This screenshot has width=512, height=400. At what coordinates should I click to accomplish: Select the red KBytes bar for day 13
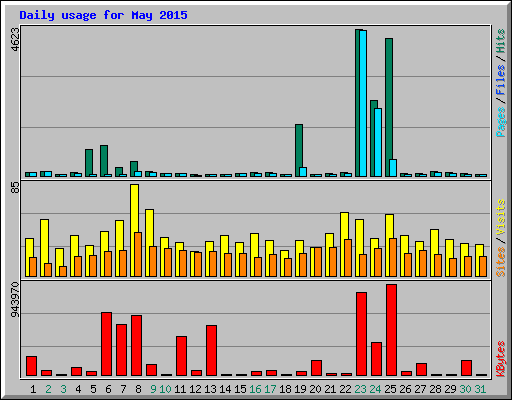click(x=211, y=350)
